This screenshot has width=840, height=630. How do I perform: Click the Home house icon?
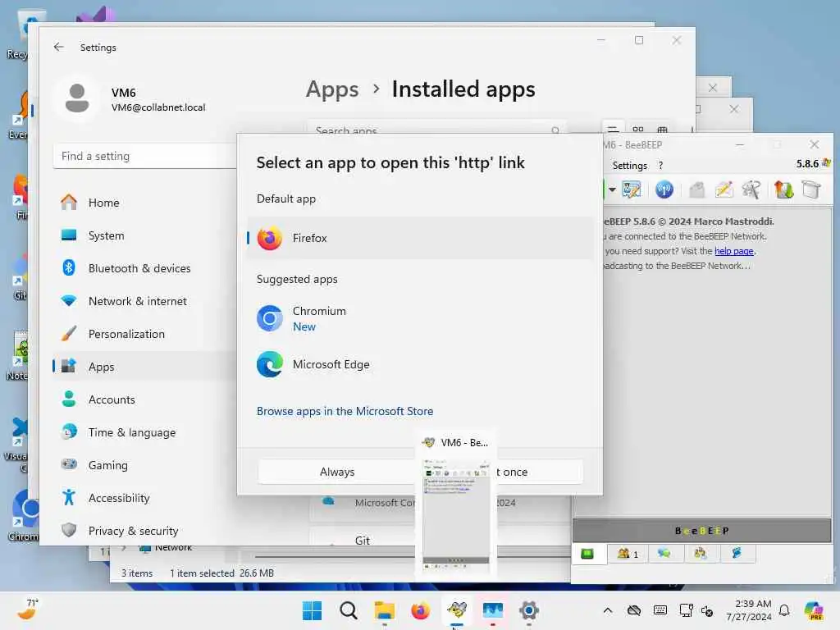[69, 202]
